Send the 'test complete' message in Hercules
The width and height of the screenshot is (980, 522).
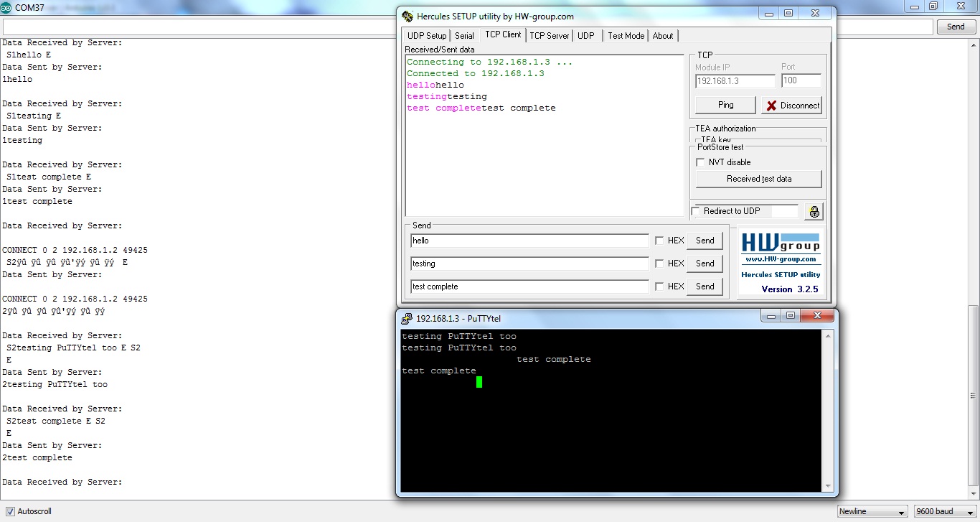pos(705,286)
